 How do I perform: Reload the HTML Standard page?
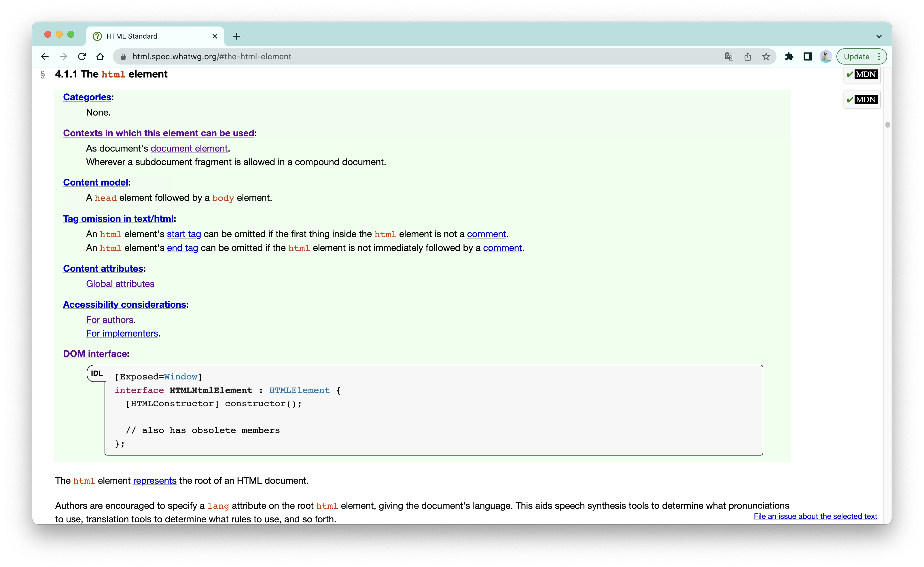click(x=82, y=57)
